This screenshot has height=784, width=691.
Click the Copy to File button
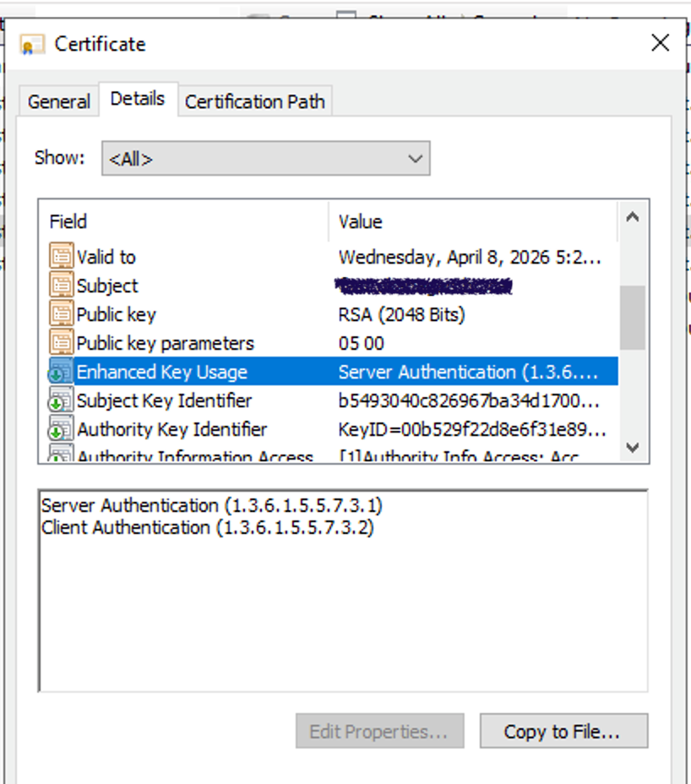(563, 732)
